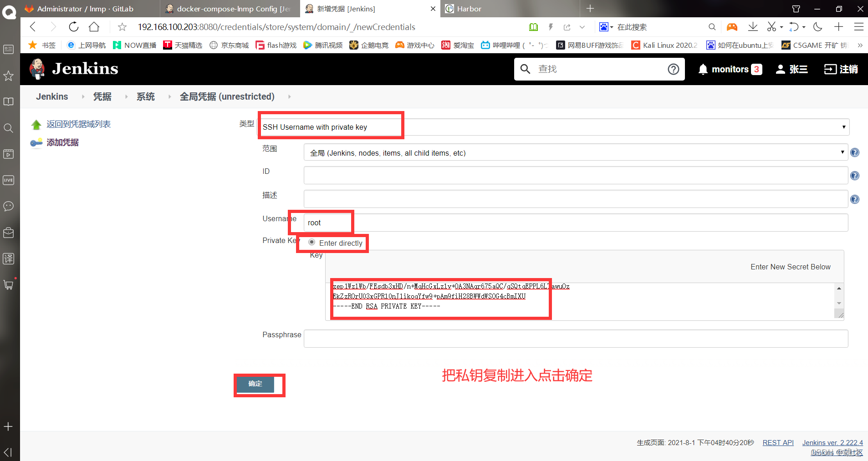
Task: Switch to the GitLab lnmp tab
Action: point(90,9)
